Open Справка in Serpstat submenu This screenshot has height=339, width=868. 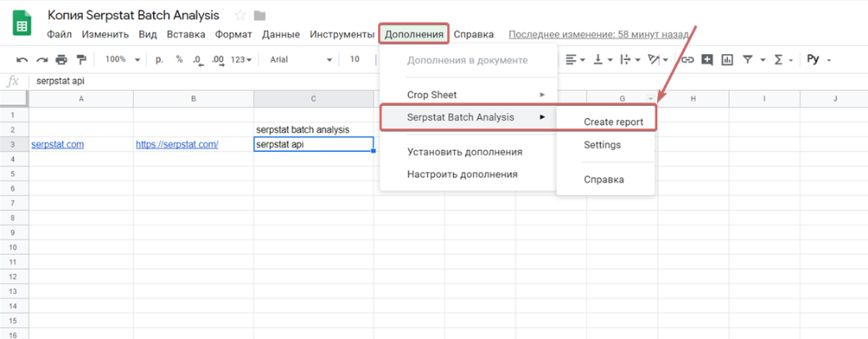point(606,179)
